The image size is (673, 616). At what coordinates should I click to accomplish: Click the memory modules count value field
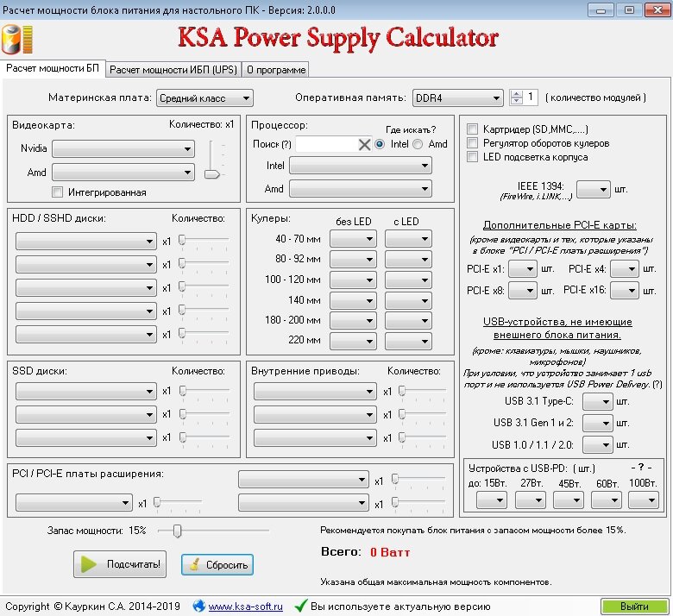coord(531,97)
